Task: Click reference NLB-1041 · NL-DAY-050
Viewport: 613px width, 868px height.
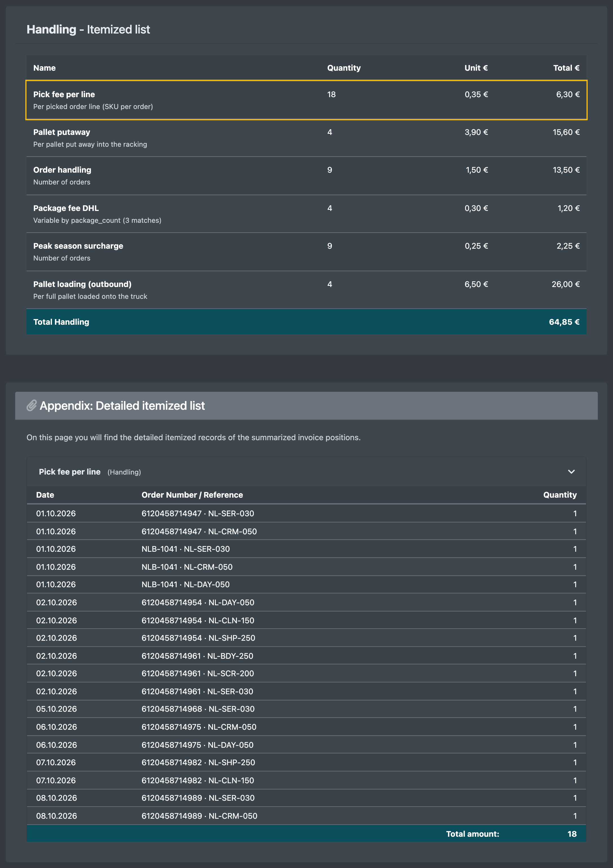Action: (185, 584)
